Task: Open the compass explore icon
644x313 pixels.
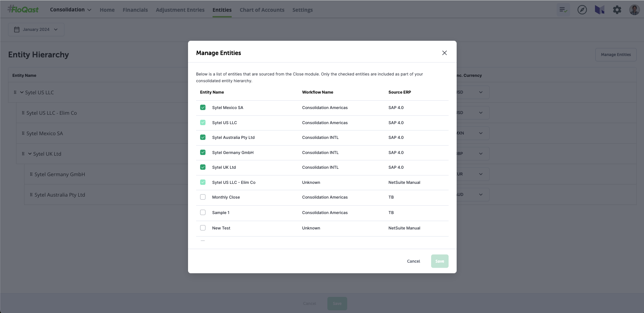Action: [582, 10]
